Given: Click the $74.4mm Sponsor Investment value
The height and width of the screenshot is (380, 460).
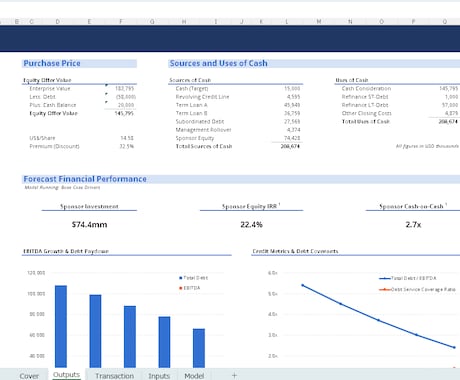Looking at the screenshot, I should click(89, 225).
